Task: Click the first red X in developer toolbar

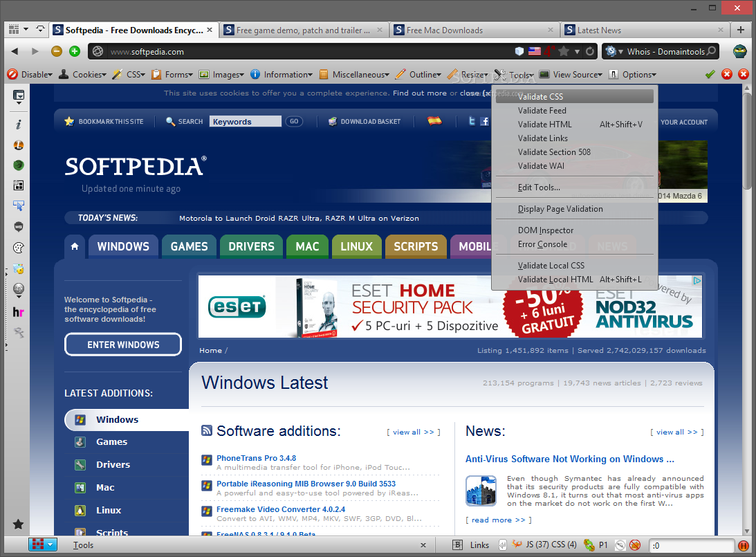Action: click(x=727, y=74)
